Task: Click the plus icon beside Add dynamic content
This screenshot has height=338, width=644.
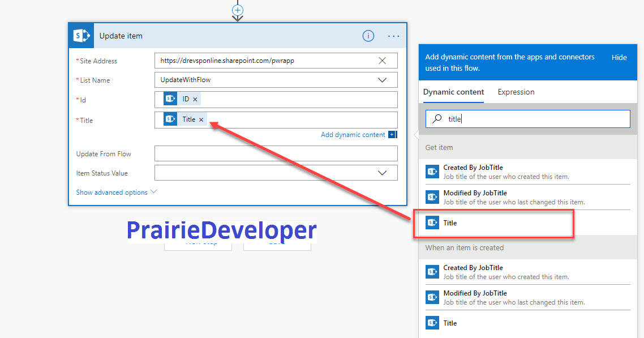Action: pyautogui.click(x=392, y=135)
